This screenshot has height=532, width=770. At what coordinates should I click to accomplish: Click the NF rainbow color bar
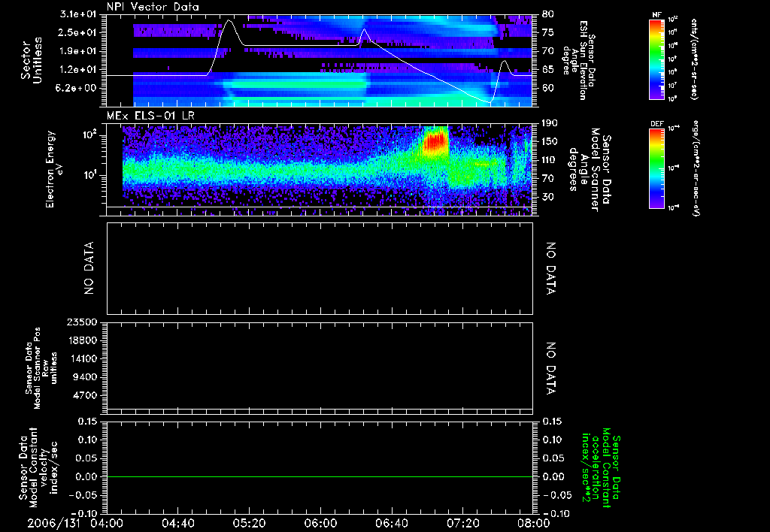pyautogui.click(x=656, y=59)
